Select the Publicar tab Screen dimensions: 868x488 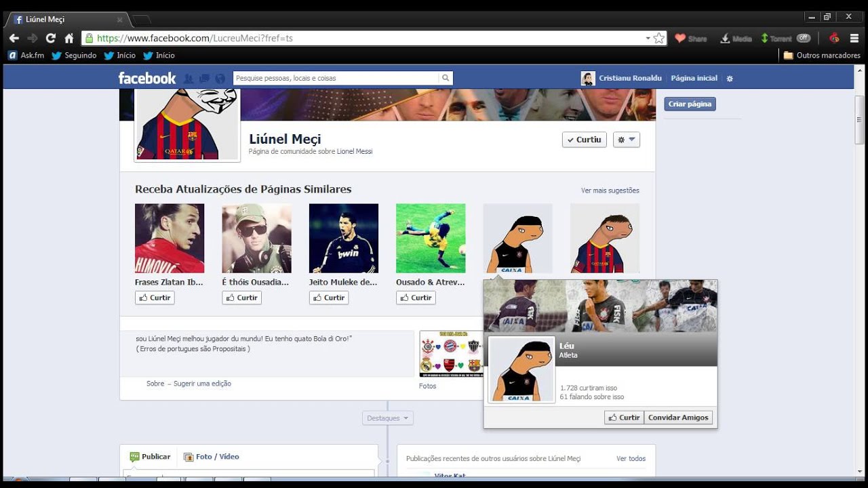(150, 457)
